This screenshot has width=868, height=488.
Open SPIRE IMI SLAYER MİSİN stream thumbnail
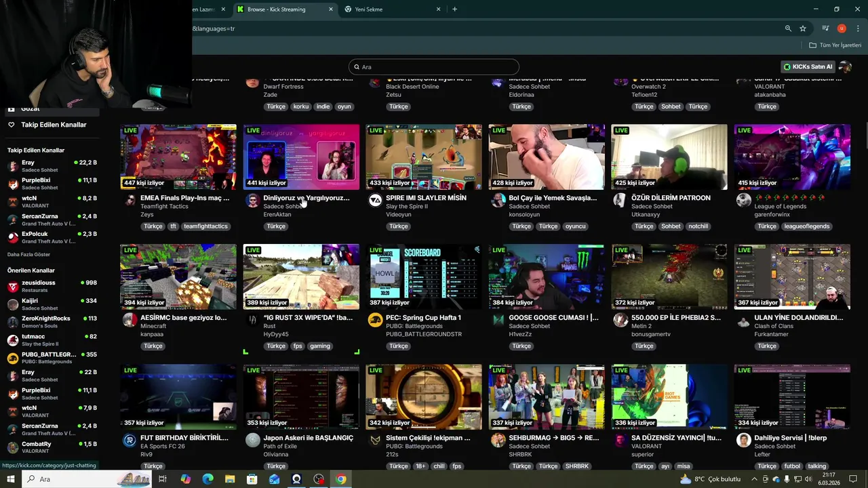click(x=424, y=157)
